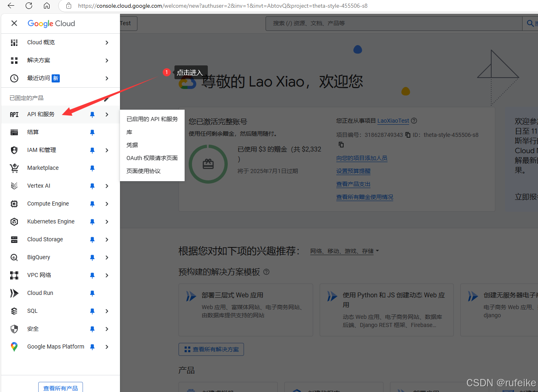Select 页面使用协议 submenu item
Image resolution: width=538 pixels, height=392 pixels.
pyautogui.click(x=152, y=171)
